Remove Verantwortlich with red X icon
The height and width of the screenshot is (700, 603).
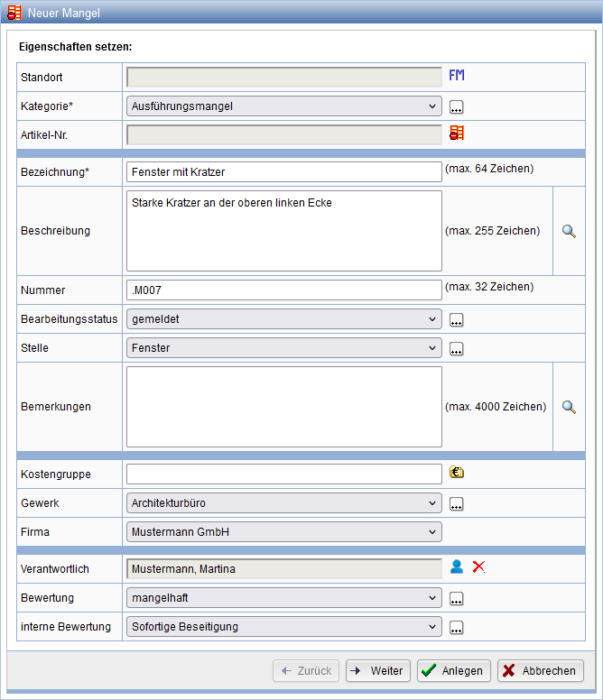pyautogui.click(x=478, y=566)
